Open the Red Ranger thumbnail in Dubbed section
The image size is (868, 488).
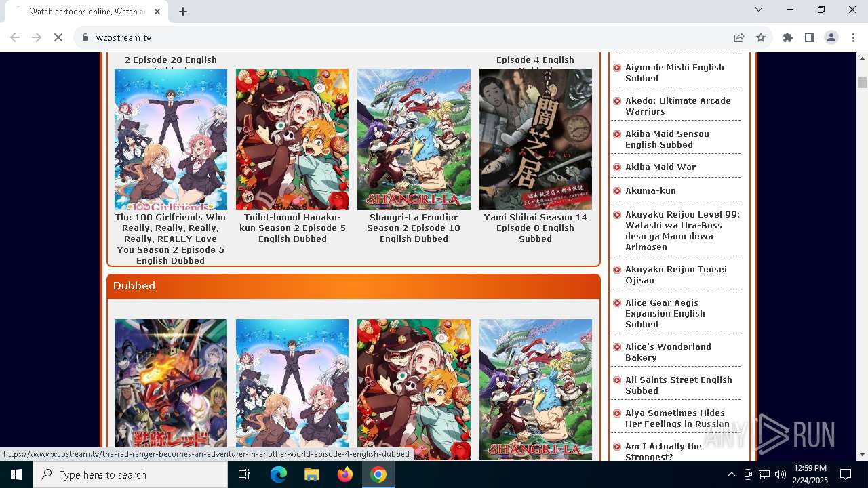pos(171,390)
